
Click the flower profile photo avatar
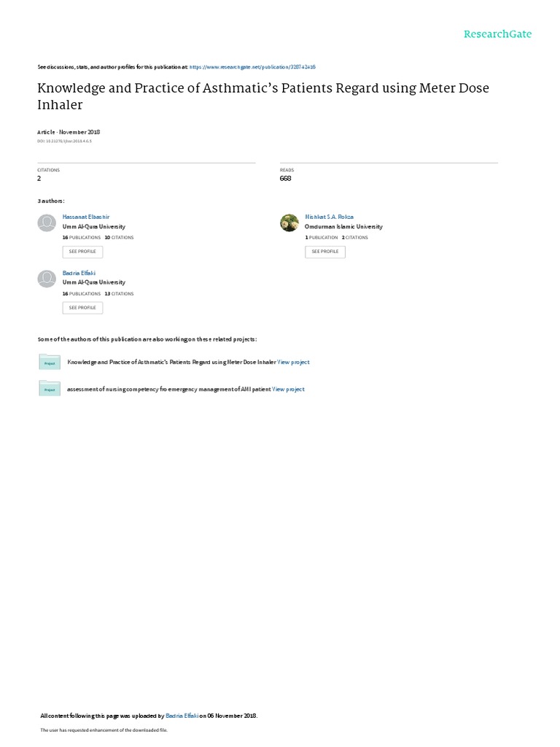pos(289,223)
